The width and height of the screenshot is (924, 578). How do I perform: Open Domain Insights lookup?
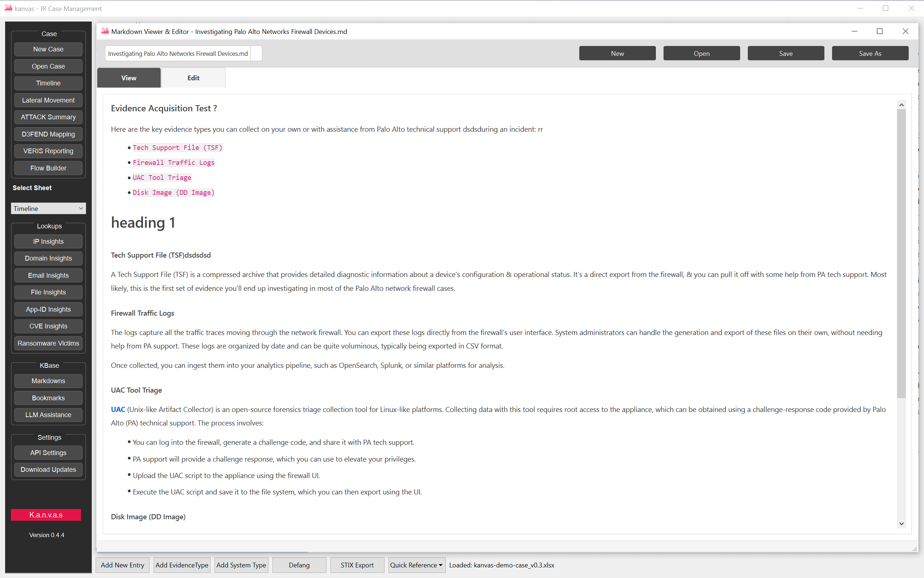coord(48,258)
